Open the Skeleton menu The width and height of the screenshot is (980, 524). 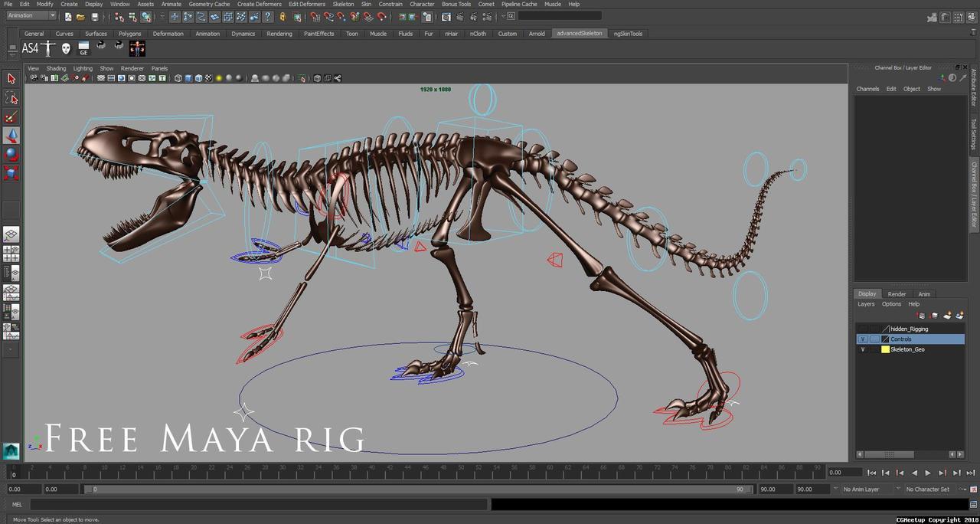coord(343,4)
